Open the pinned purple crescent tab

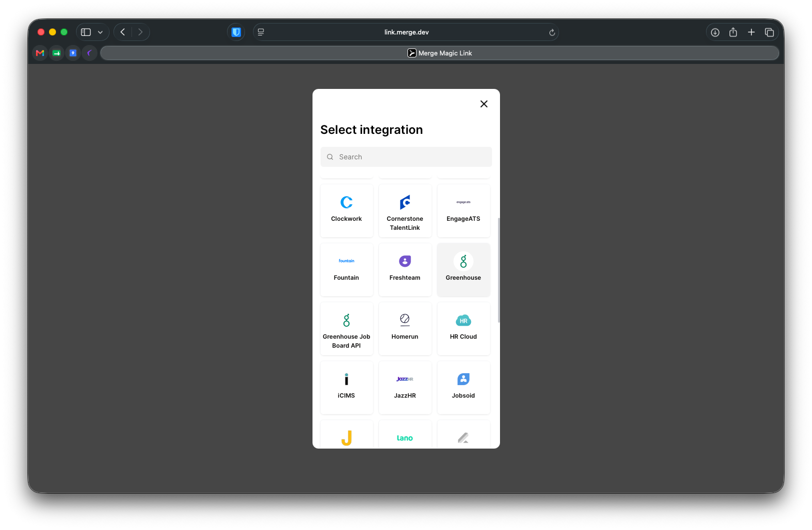click(x=89, y=53)
